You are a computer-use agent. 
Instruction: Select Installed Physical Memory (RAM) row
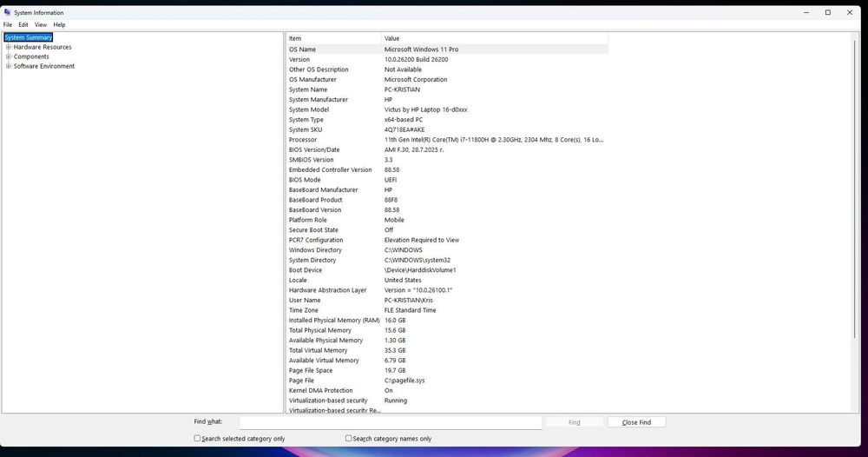coord(447,321)
